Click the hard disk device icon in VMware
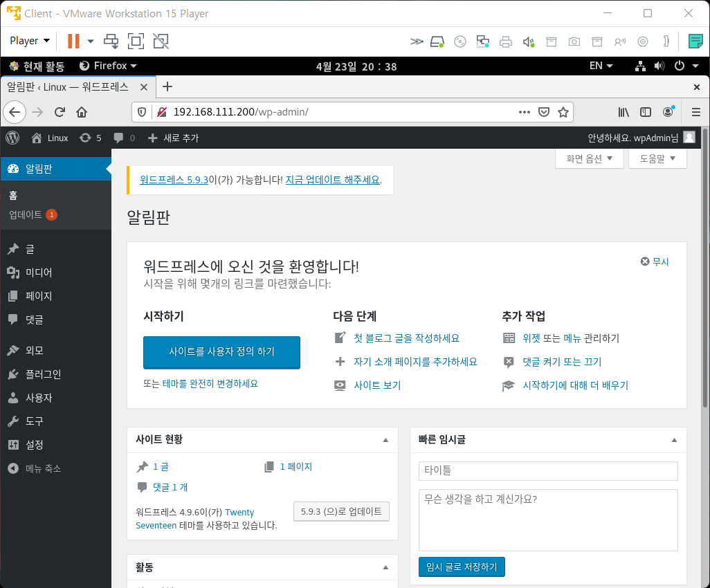The width and height of the screenshot is (710, 588). tap(437, 42)
